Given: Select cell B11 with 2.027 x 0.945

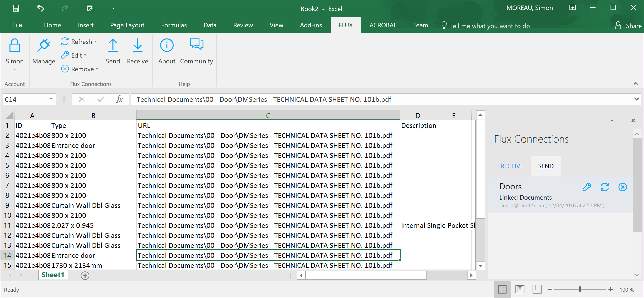Looking at the screenshot, I should [93, 225].
